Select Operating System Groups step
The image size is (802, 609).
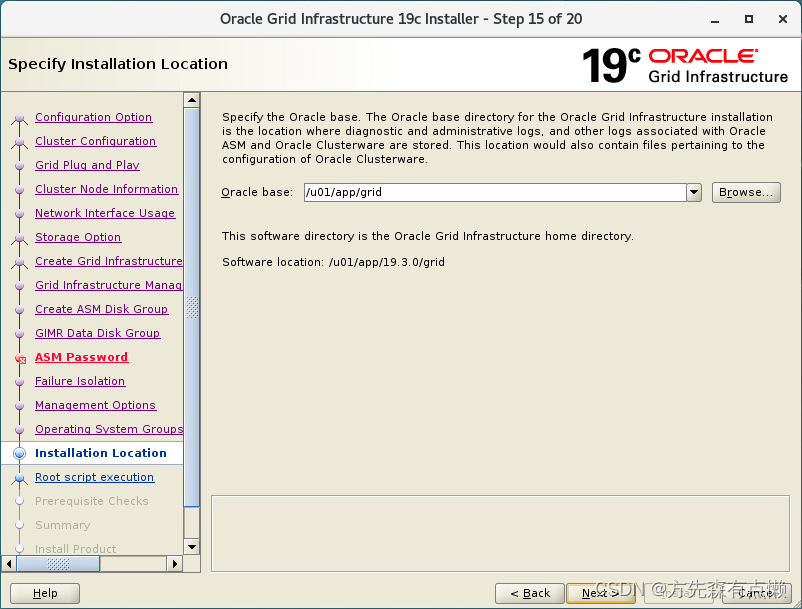108,430
